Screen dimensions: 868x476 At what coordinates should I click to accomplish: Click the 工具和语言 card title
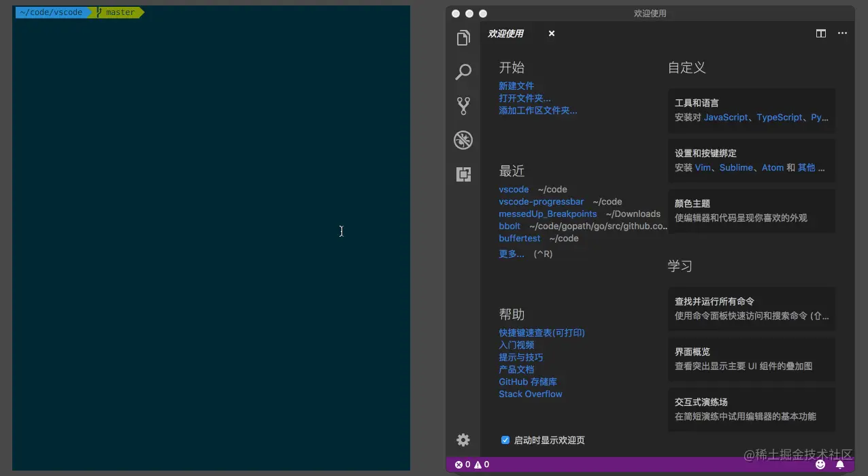pos(697,103)
